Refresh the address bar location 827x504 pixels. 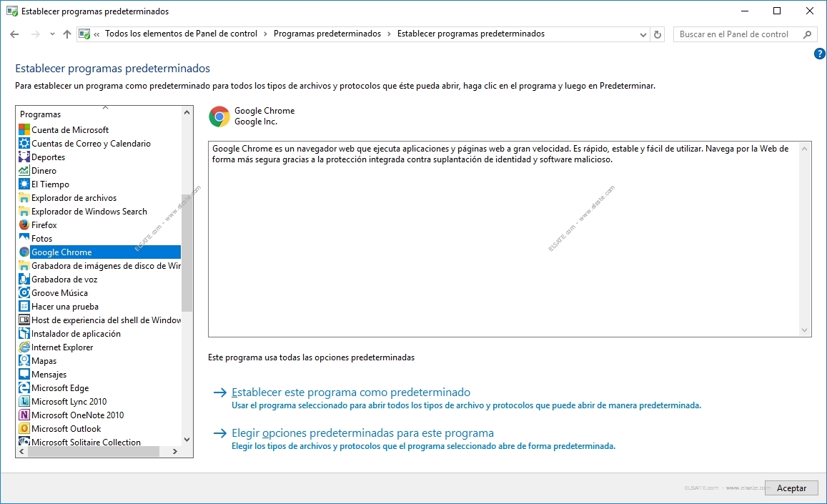point(658,34)
